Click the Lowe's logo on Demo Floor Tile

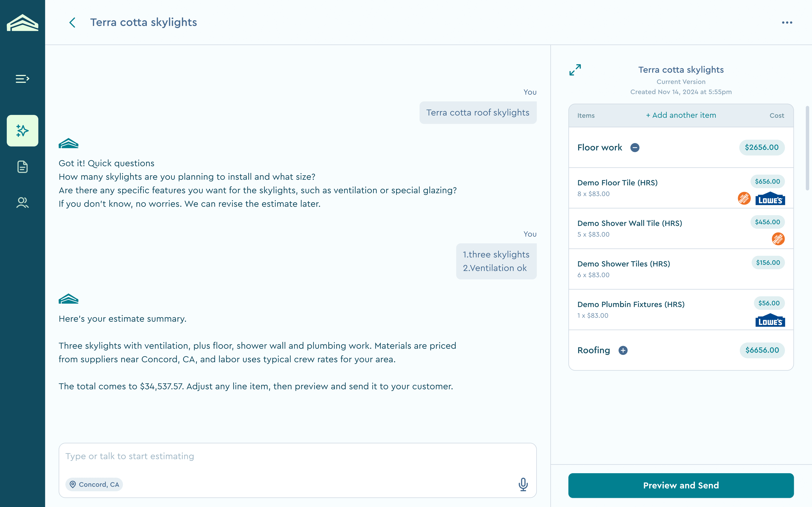770,199
